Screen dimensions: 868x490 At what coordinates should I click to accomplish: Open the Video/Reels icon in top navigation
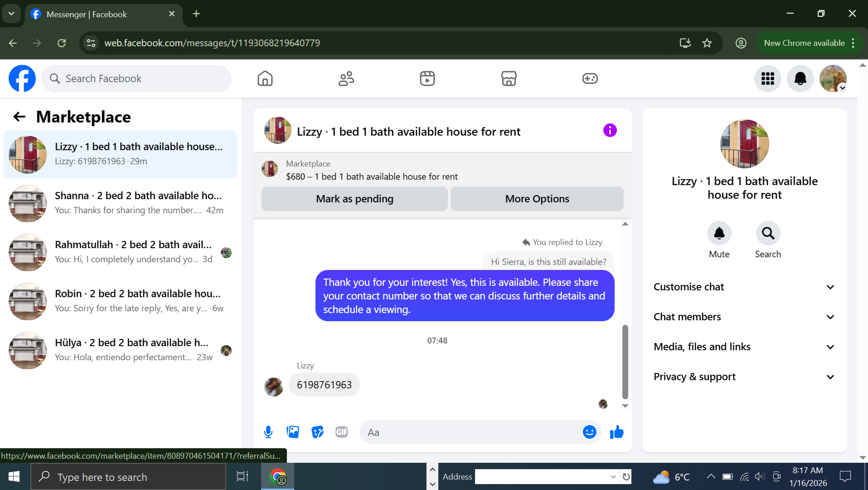427,78
